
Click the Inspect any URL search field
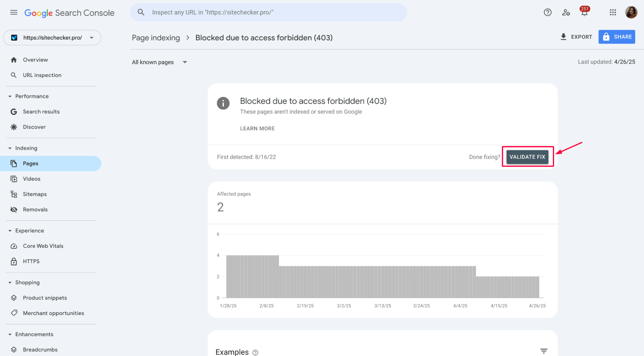click(x=268, y=12)
